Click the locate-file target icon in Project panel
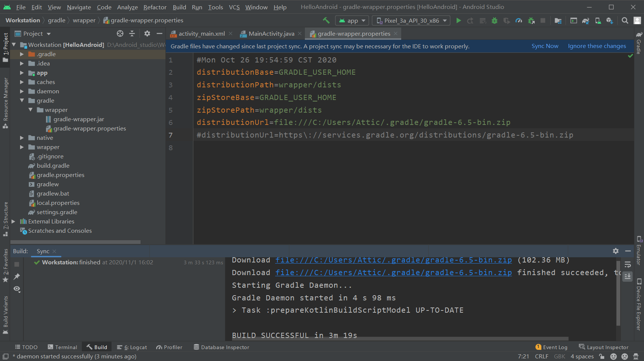This screenshot has width=644, height=361. click(x=120, y=33)
